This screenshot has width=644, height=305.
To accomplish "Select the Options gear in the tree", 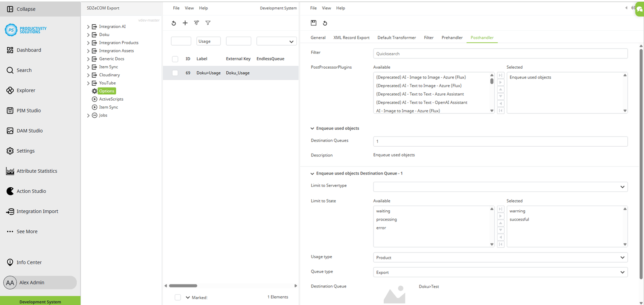I will pos(104,91).
